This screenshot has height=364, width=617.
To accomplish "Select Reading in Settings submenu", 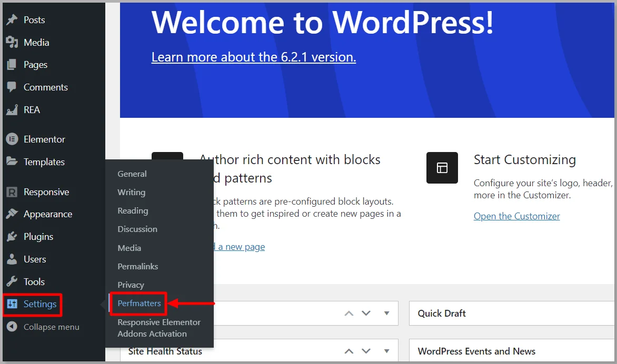I will (133, 211).
